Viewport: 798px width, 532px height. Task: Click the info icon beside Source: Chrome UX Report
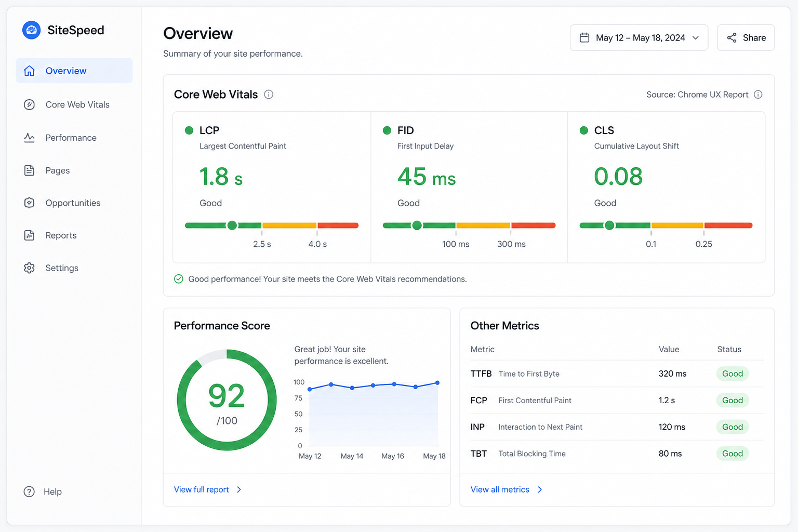[758, 95]
